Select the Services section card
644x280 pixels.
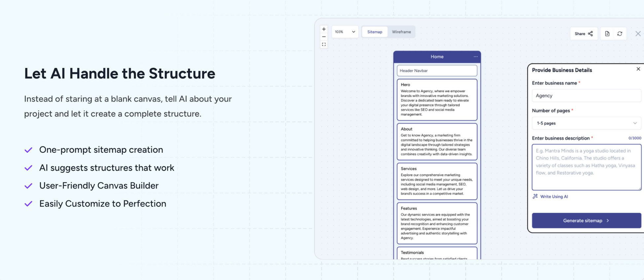coord(437,181)
